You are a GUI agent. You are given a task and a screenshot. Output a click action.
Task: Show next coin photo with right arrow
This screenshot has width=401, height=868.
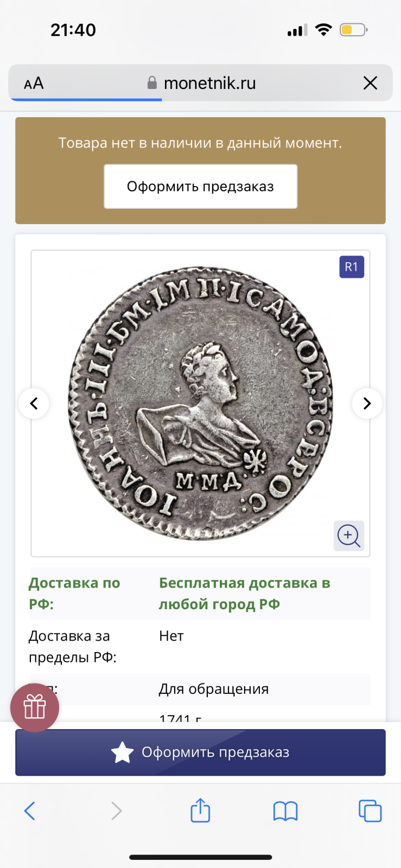pos(367,404)
